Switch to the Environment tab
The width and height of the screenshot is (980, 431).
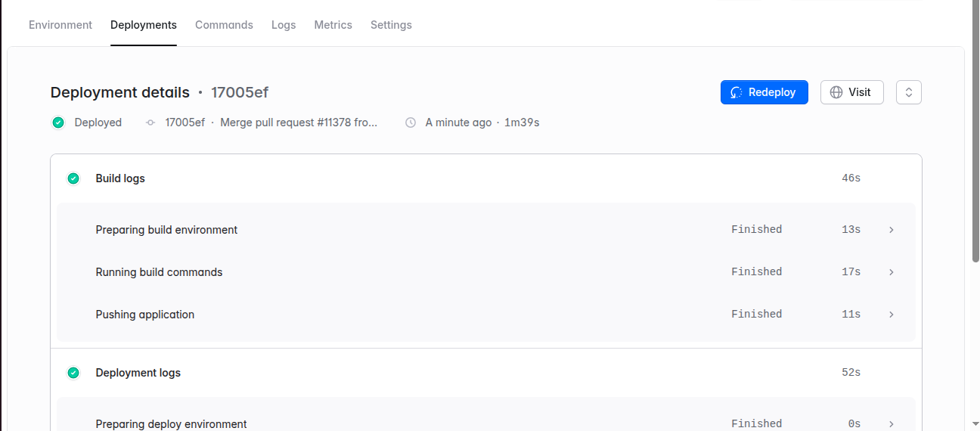[60, 25]
